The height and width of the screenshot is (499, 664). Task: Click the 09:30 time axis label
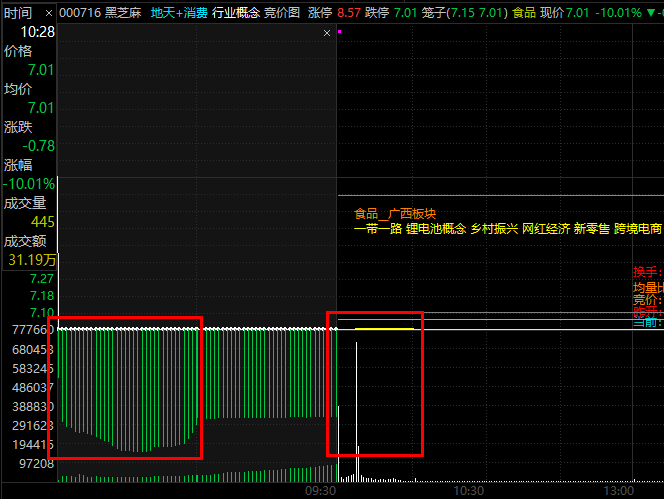[x=321, y=491]
